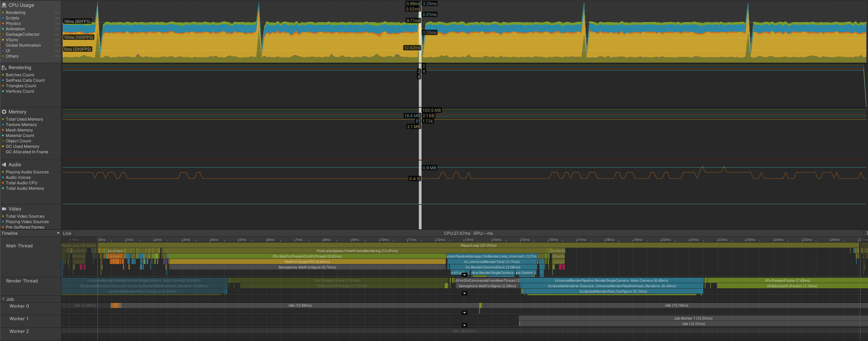Click the reorder handle beside Scripts
Screen dimensions: 868x341
pos(57,18)
